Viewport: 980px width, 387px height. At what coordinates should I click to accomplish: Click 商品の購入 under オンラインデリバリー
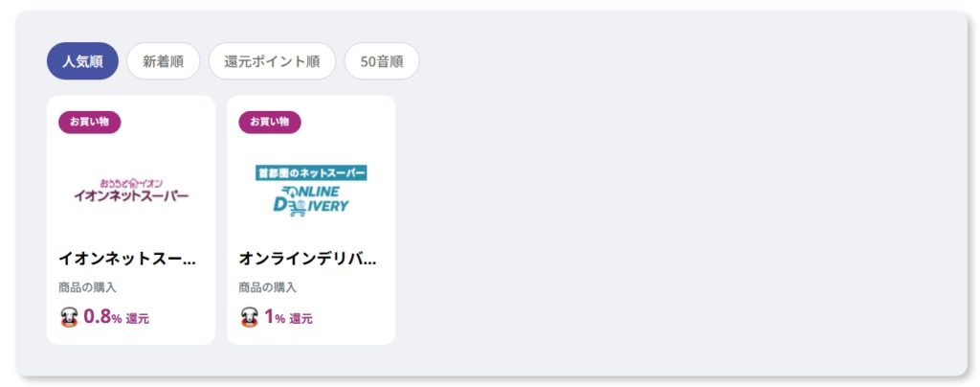tap(268, 287)
